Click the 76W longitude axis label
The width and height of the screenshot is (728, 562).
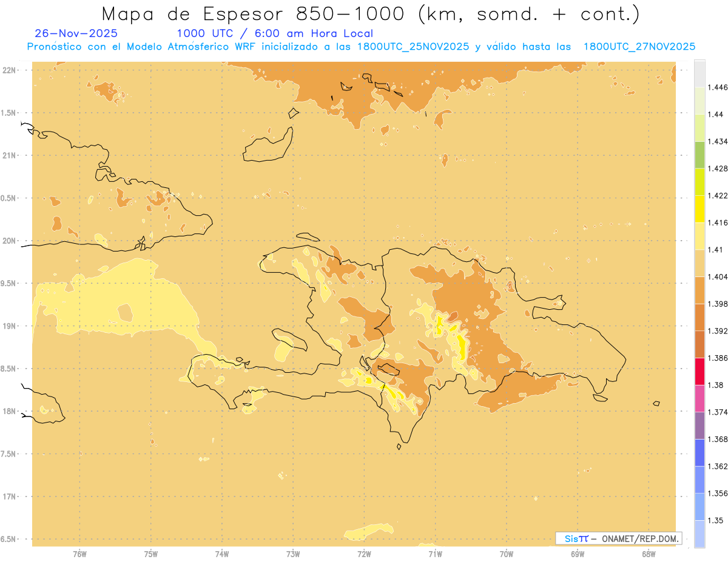pos(79,554)
